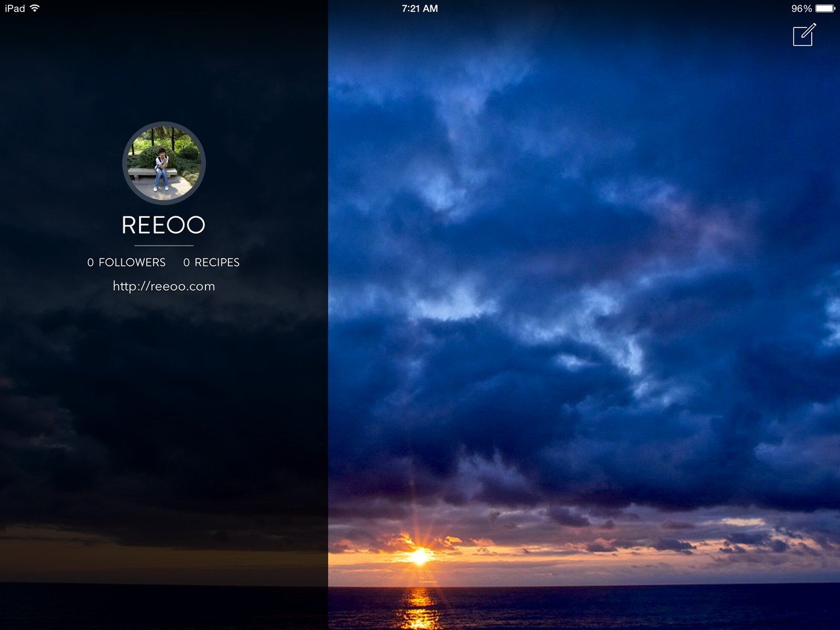Tap the zero beside the RECIPES label
This screenshot has width=840, height=630.
[x=186, y=262]
